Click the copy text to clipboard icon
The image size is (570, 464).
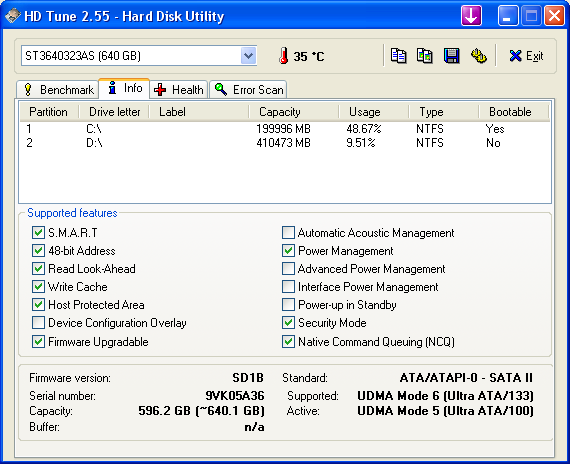398,56
